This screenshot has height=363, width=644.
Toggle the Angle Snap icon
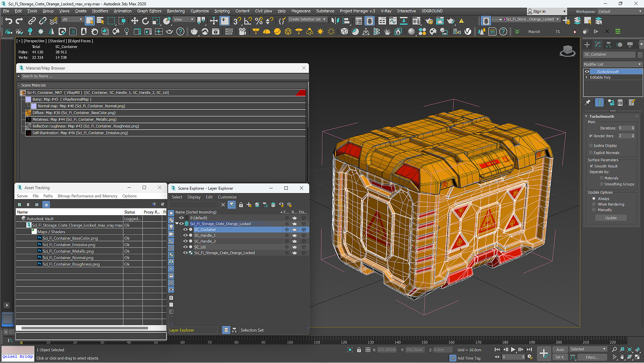point(248,21)
